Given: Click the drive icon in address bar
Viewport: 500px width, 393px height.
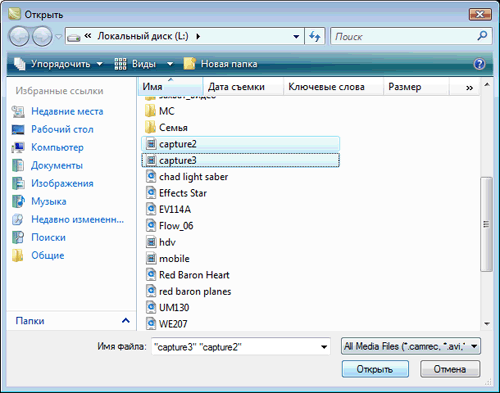Looking at the screenshot, I should pos(73,37).
